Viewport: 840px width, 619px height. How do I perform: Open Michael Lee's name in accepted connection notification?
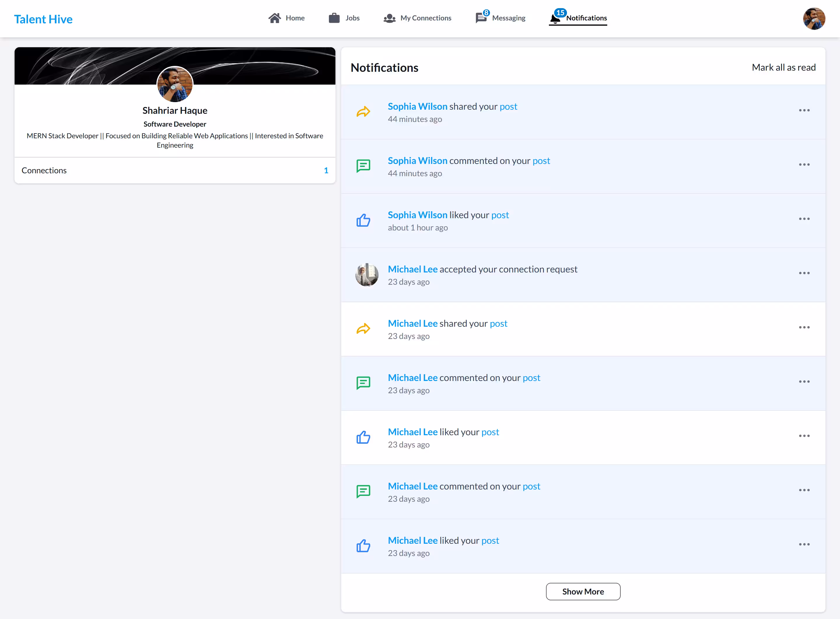tap(412, 270)
